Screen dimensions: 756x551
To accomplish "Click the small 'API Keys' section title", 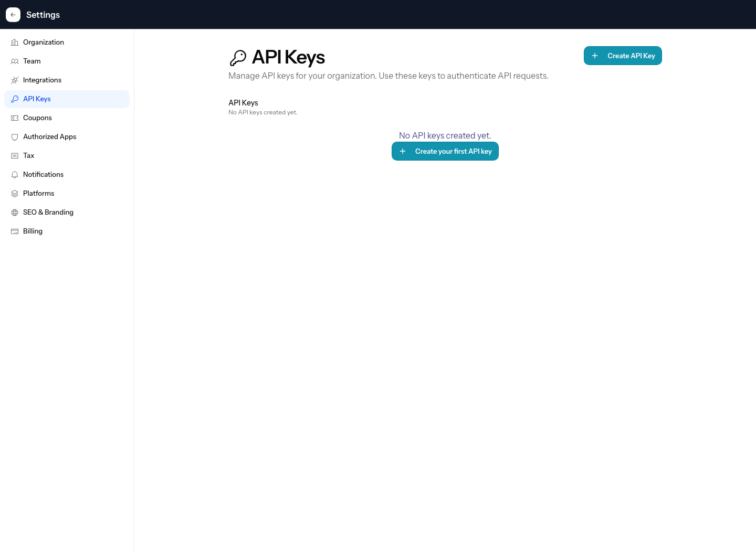I will coord(243,103).
